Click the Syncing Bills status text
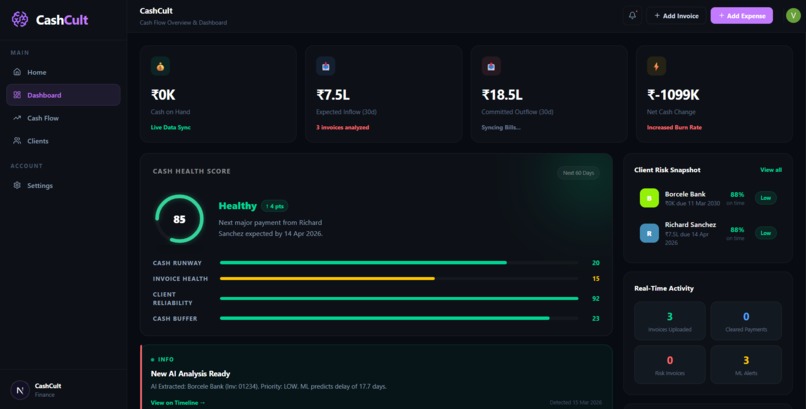 (x=501, y=127)
